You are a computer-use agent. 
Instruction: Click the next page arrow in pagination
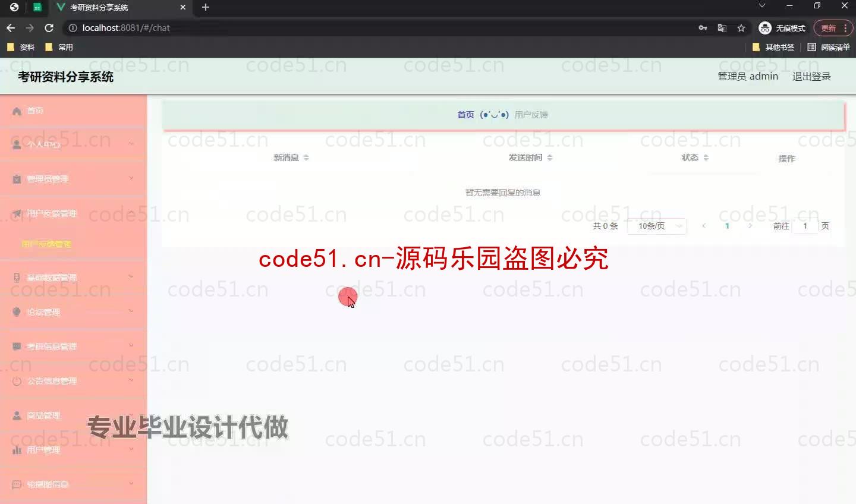750,226
